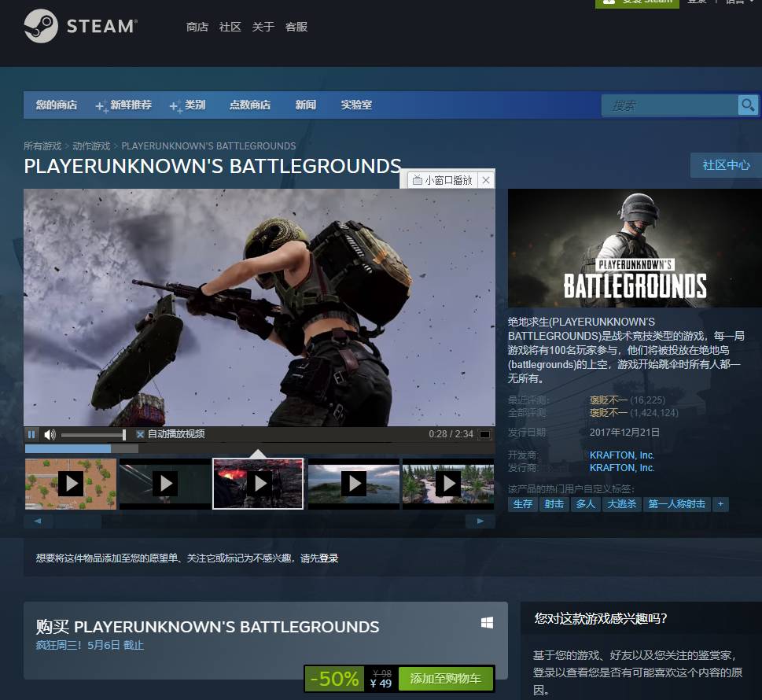Click the Steam logo
This screenshot has width=762, height=700.
pyautogui.click(x=81, y=26)
